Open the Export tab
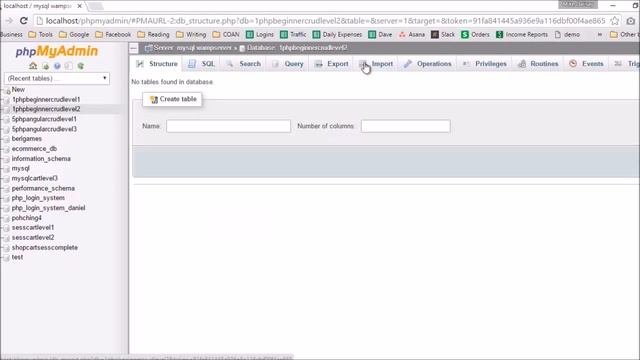 pyautogui.click(x=332, y=64)
